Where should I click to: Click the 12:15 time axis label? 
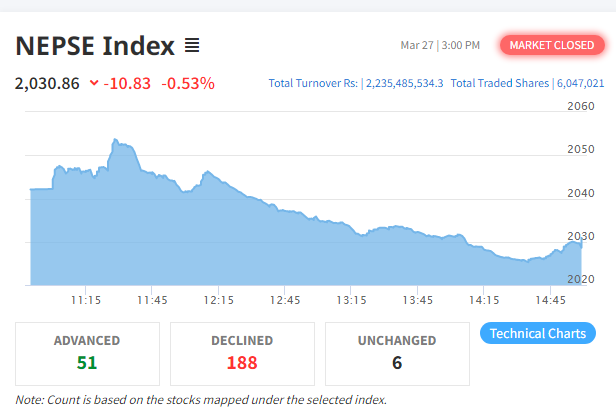pyautogui.click(x=218, y=300)
